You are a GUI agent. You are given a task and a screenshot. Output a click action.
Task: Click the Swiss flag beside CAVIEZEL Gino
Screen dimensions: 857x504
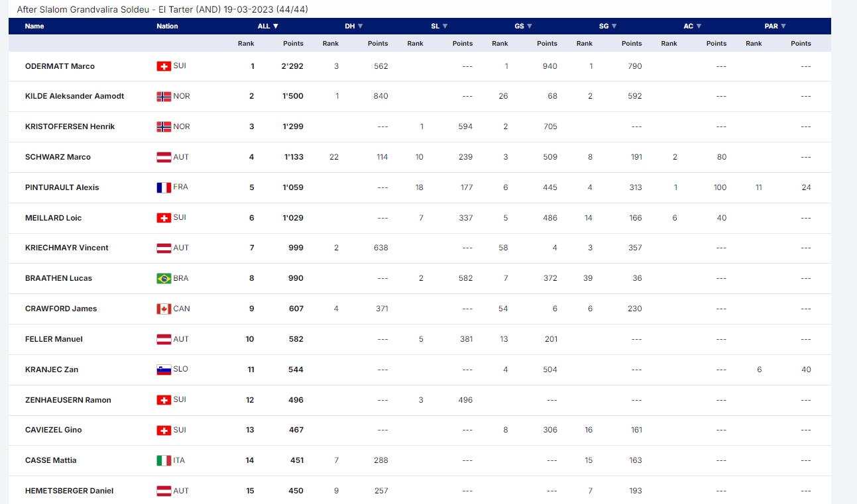(x=164, y=430)
